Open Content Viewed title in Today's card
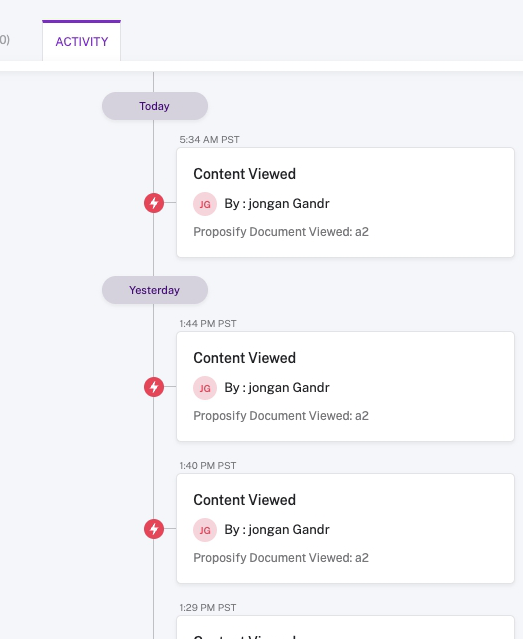The height and width of the screenshot is (639, 523). 245,174
